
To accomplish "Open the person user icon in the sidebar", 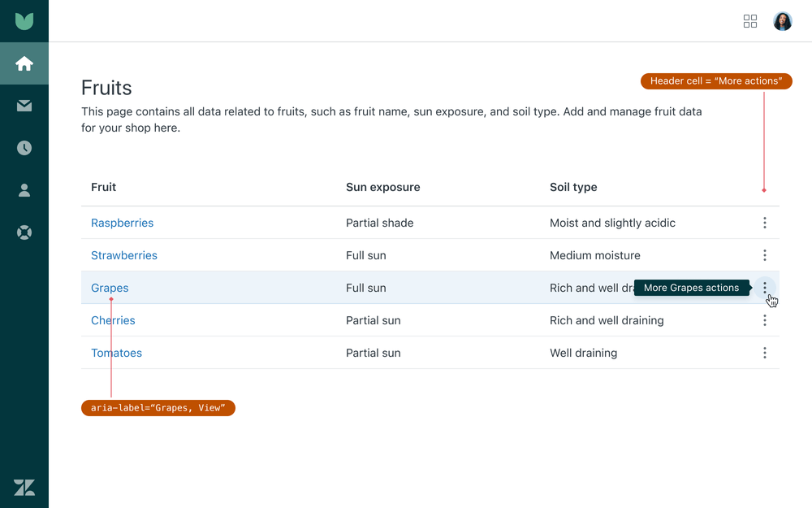I will pyautogui.click(x=24, y=190).
